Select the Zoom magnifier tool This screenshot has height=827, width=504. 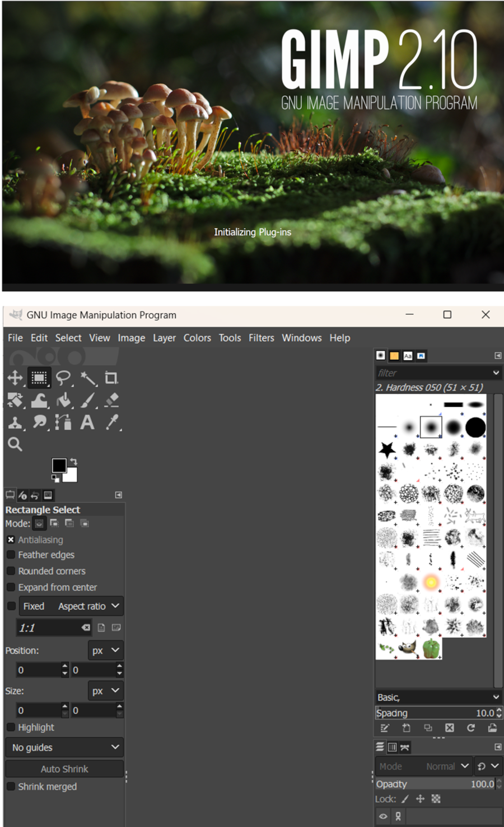(15, 444)
